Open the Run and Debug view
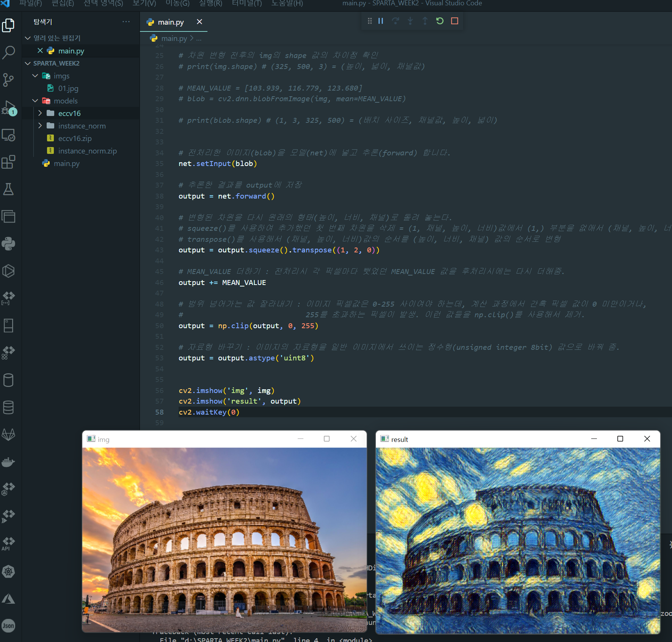The image size is (672, 642). click(x=8, y=108)
